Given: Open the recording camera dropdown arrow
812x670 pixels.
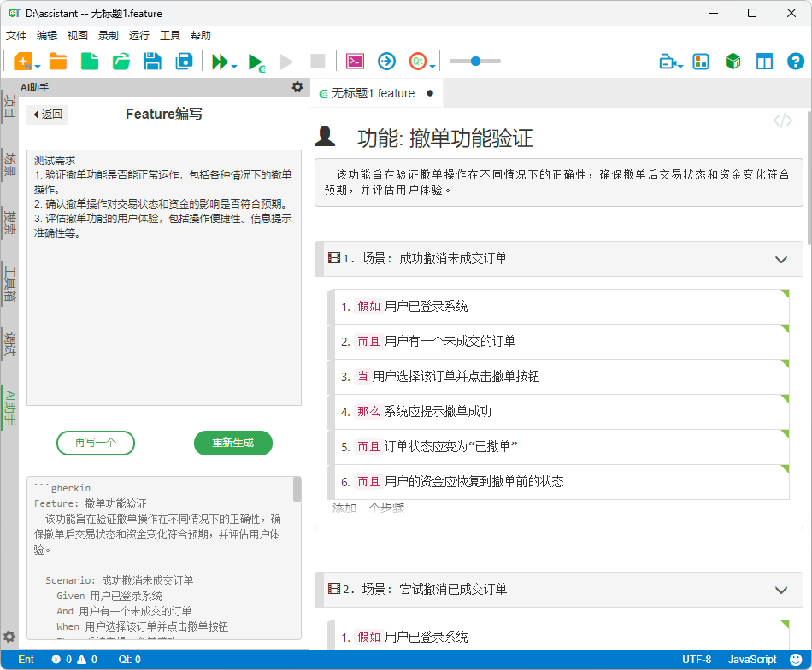Looking at the screenshot, I should pyautogui.click(x=680, y=67).
